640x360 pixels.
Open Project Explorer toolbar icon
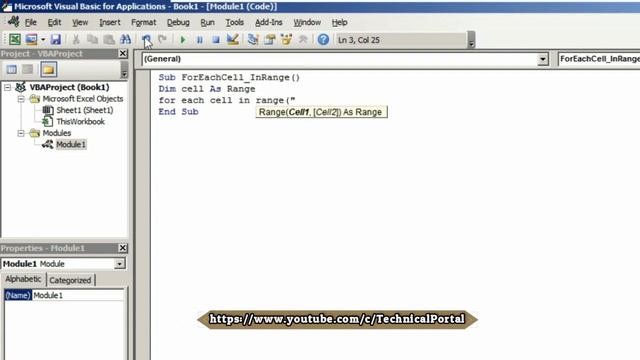pos(253,40)
